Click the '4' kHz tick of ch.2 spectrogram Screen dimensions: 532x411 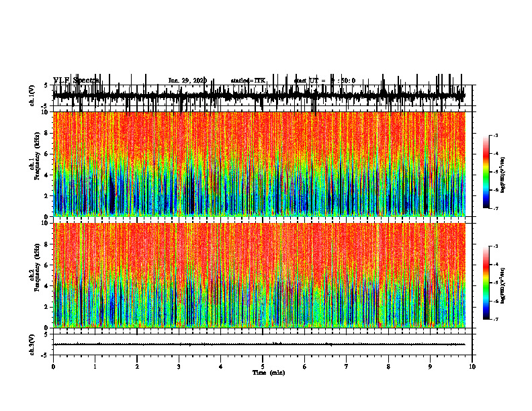click(x=47, y=286)
